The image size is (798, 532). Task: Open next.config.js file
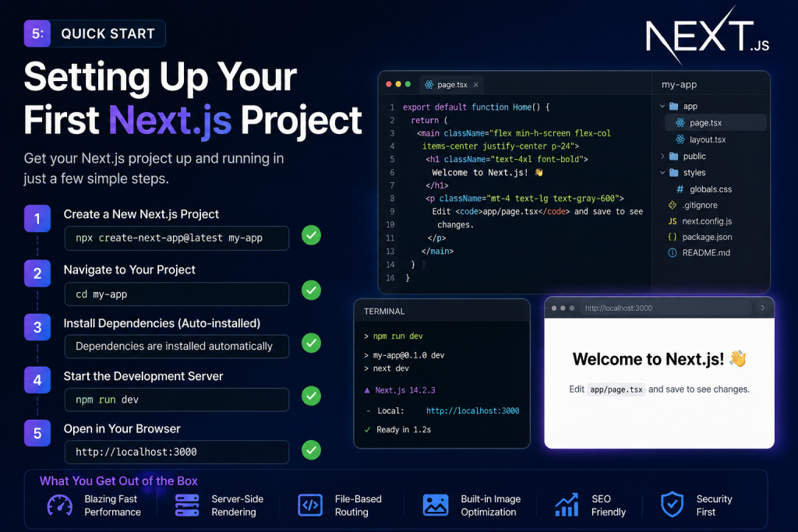(707, 221)
